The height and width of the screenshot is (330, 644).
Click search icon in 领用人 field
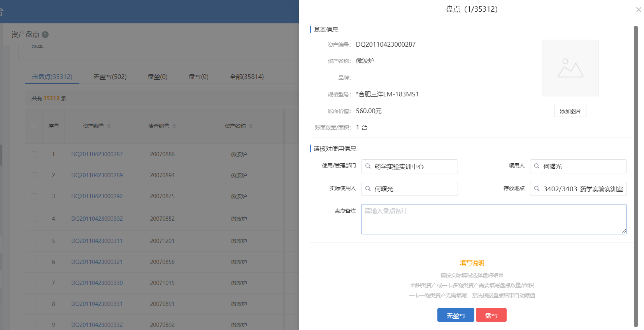pyautogui.click(x=537, y=166)
